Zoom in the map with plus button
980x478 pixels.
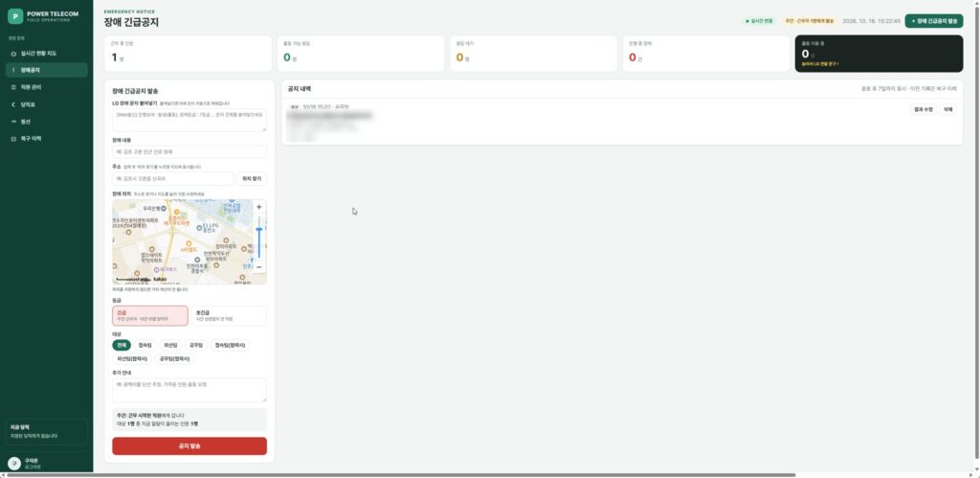[259, 207]
